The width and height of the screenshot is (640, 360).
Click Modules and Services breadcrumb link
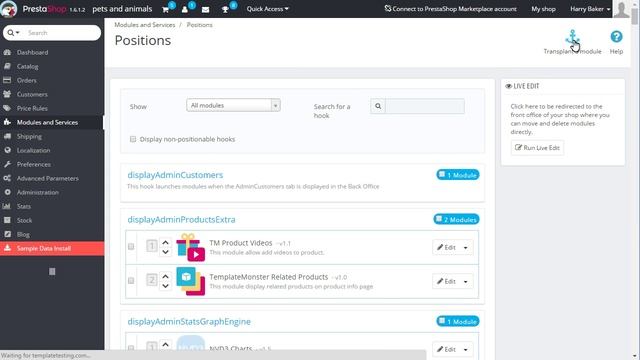144,25
